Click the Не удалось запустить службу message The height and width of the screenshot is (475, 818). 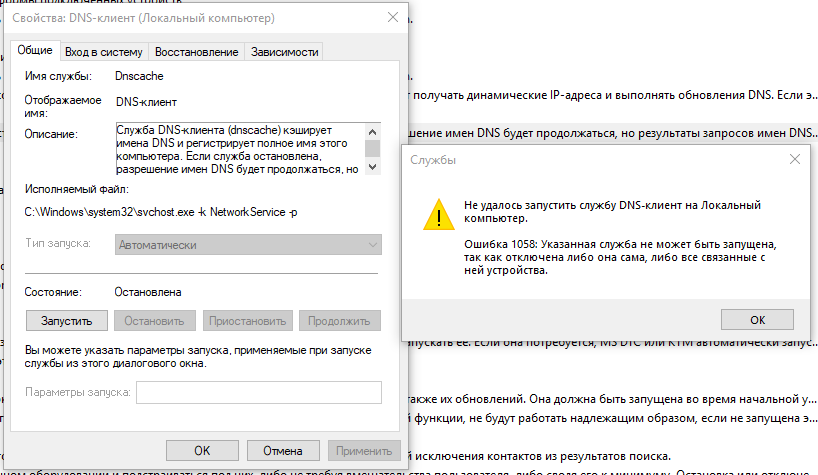[x=612, y=212]
